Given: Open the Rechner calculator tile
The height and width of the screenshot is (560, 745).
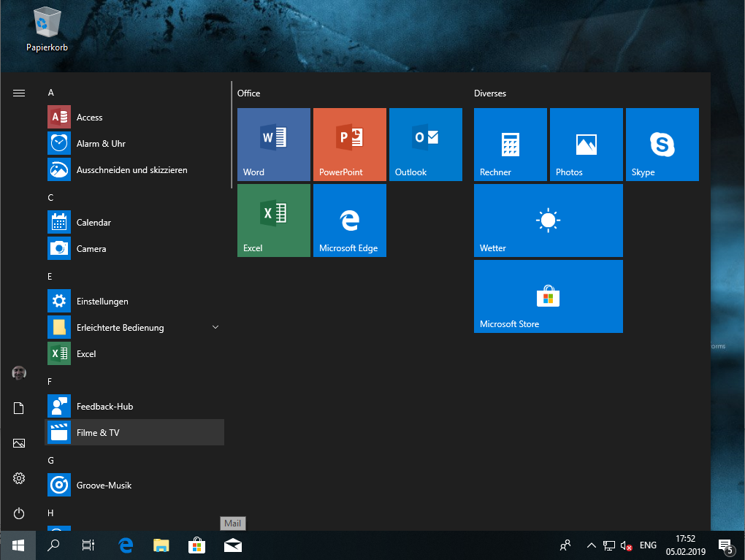Looking at the screenshot, I should coord(511,145).
